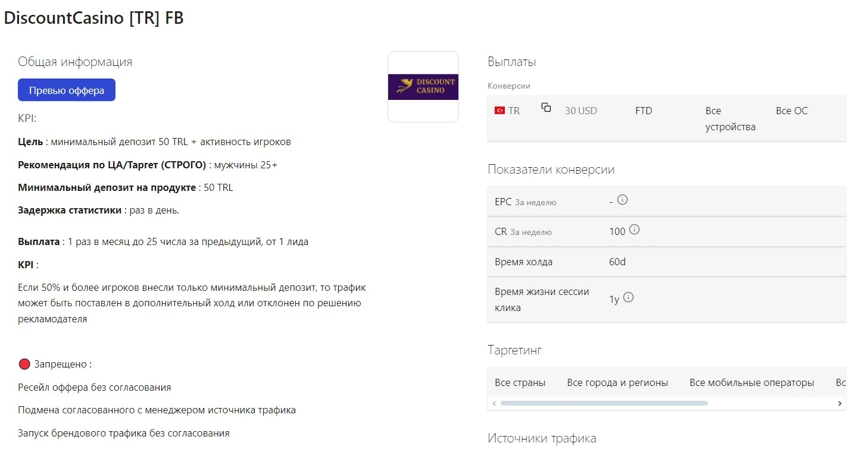This screenshot has height=449, width=868.
Task: Click the Discount Casino logo thumbnail
Action: [423, 87]
